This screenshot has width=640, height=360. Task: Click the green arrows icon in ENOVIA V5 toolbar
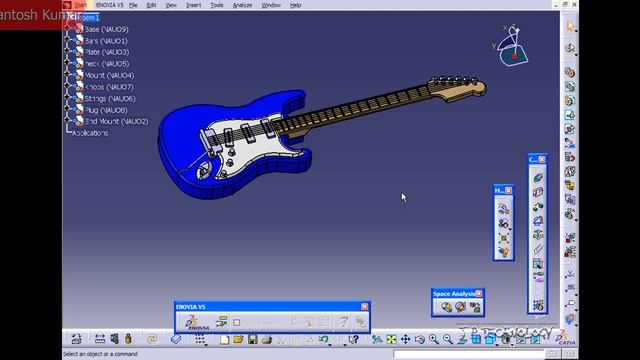coord(222,322)
